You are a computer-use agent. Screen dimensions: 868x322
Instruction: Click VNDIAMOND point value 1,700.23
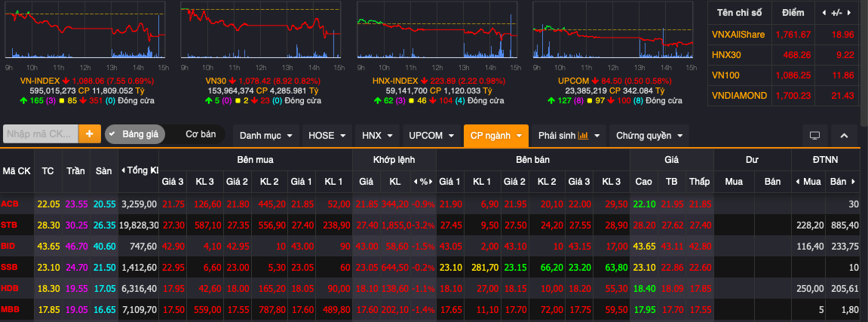[x=793, y=96]
